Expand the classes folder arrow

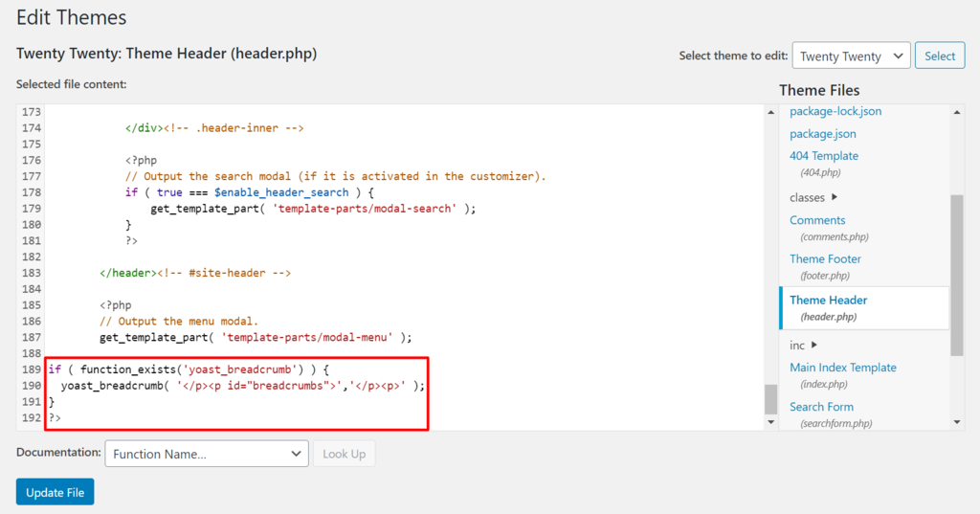(835, 198)
